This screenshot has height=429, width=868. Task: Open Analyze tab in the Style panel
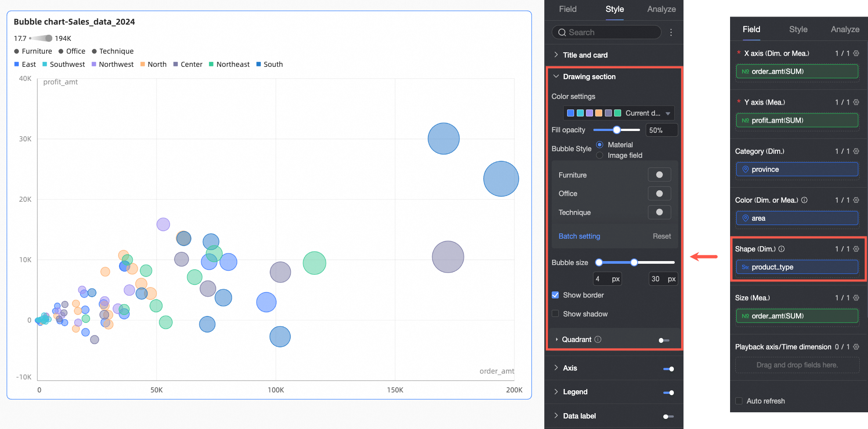[x=661, y=9]
